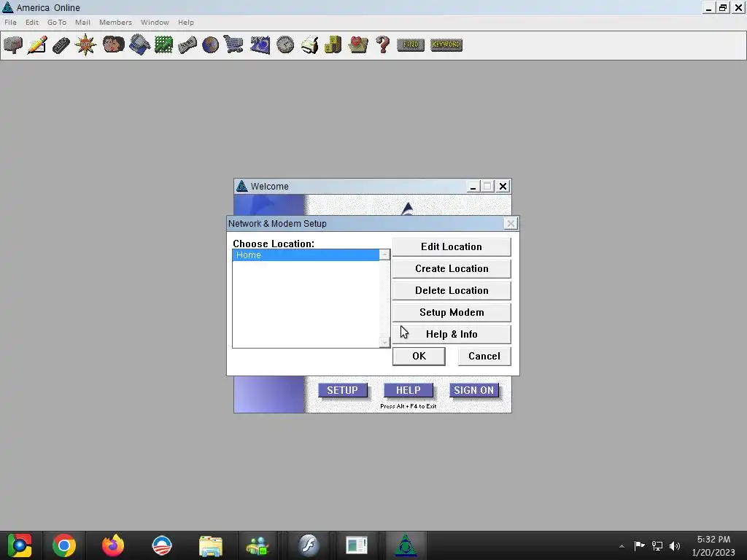The image size is (747, 560).
Task: Click the network tray icon
Action: click(x=657, y=545)
